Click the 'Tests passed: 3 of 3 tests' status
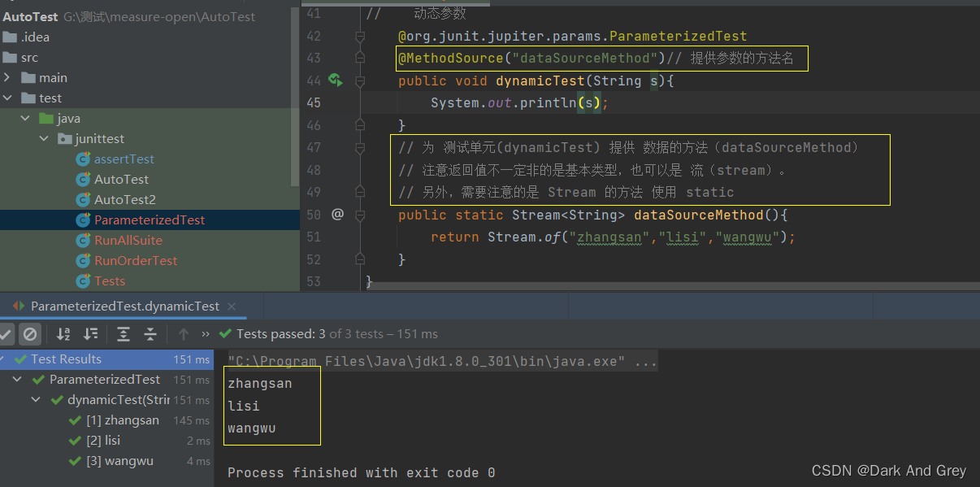 pyautogui.click(x=337, y=334)
